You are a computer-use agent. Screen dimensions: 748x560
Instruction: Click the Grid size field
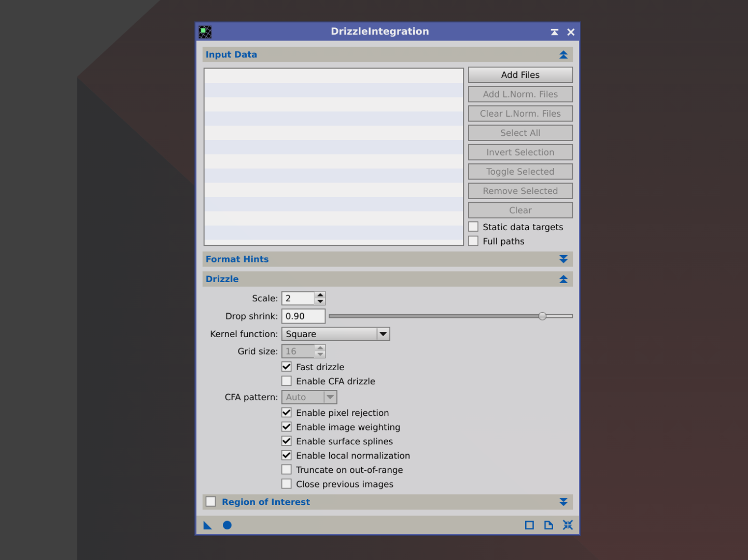(298, 352)
